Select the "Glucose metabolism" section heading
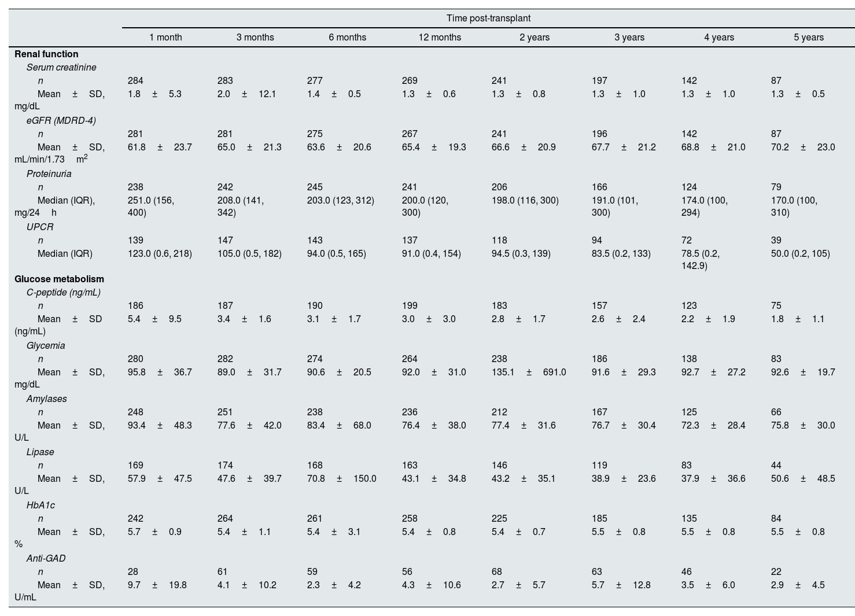This screenshot has width=855, height=616. point(59,279)
